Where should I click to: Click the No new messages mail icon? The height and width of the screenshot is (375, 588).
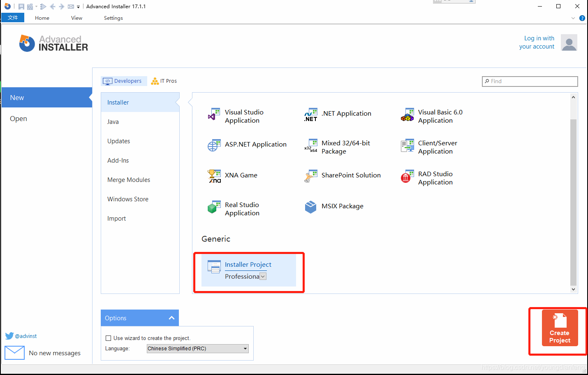coord(15,353)
